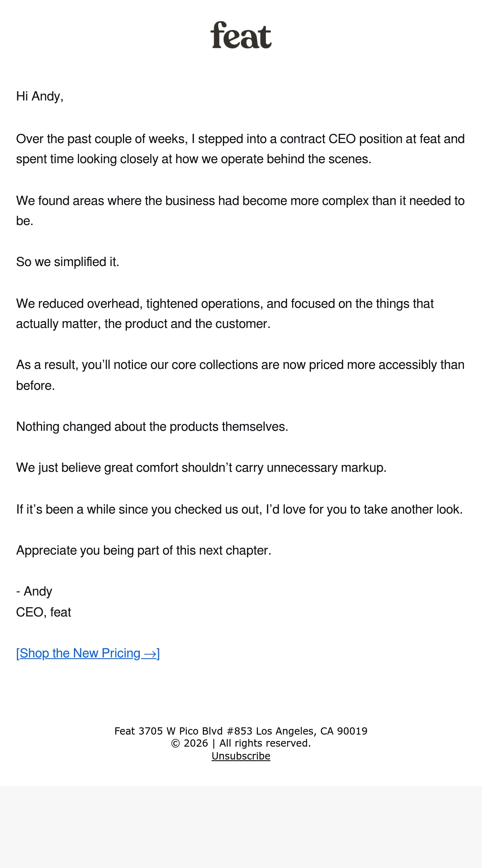Click the "Hi Andy," greeting line
This screenshot has height=868, width=482.
pyautogui.click(x=40, y=96)
